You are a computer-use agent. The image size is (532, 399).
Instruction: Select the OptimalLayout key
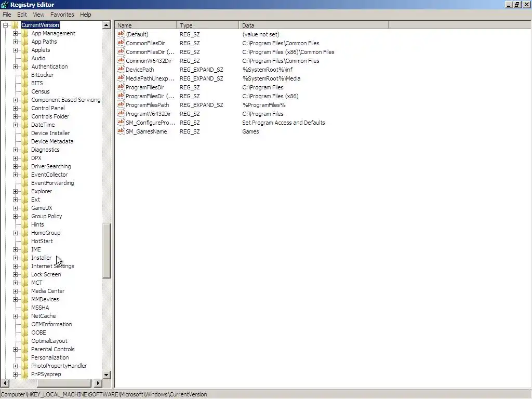click(49, 341)
